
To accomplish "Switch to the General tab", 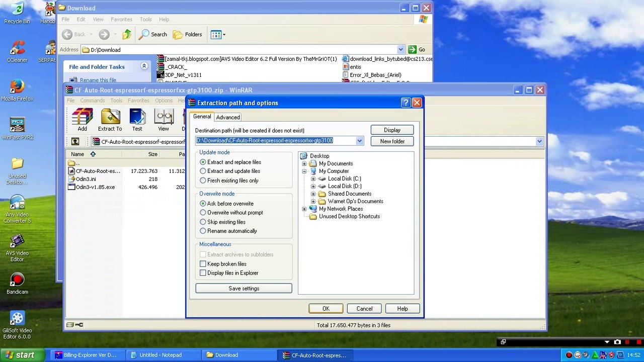I will click(202, 117).
